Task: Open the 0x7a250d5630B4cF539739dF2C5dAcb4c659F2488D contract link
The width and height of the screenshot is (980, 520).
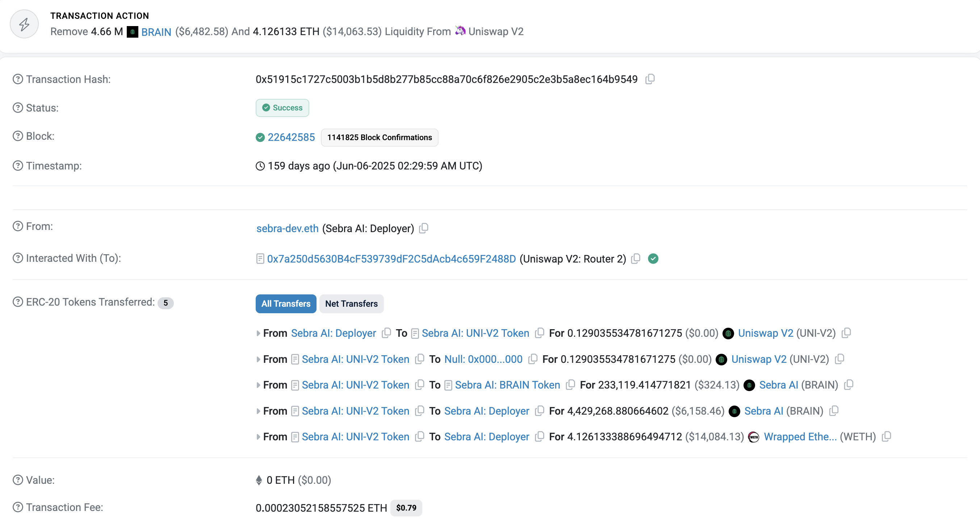Action: coord(391,259)
